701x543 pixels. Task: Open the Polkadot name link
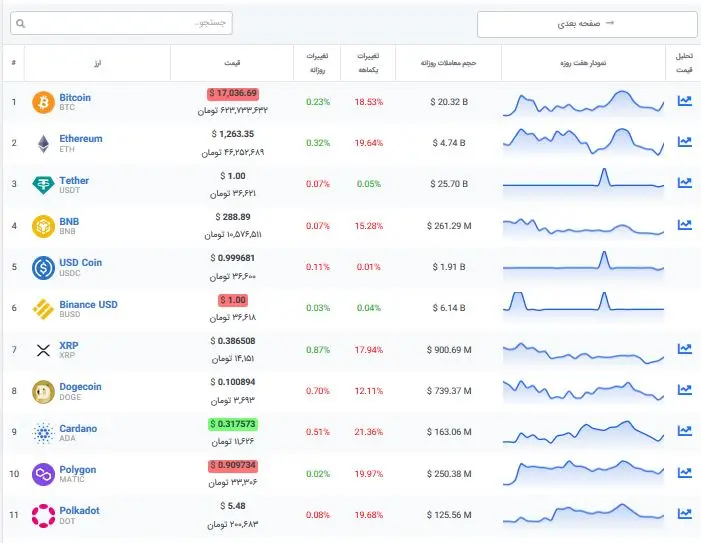pyautogui.click(x=80, y=510)
